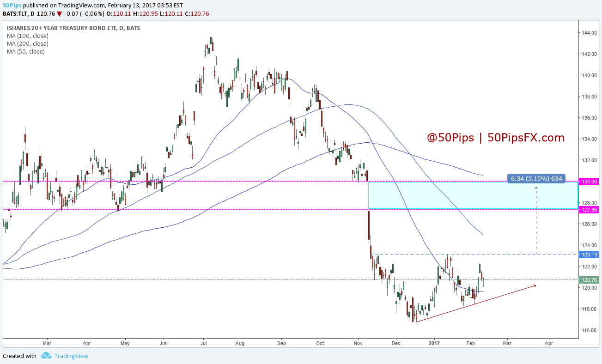The width and height of the screenshot is (602, 364).
Task: Click the 116.00 price axis label
Action: click(x=590, y=330)
